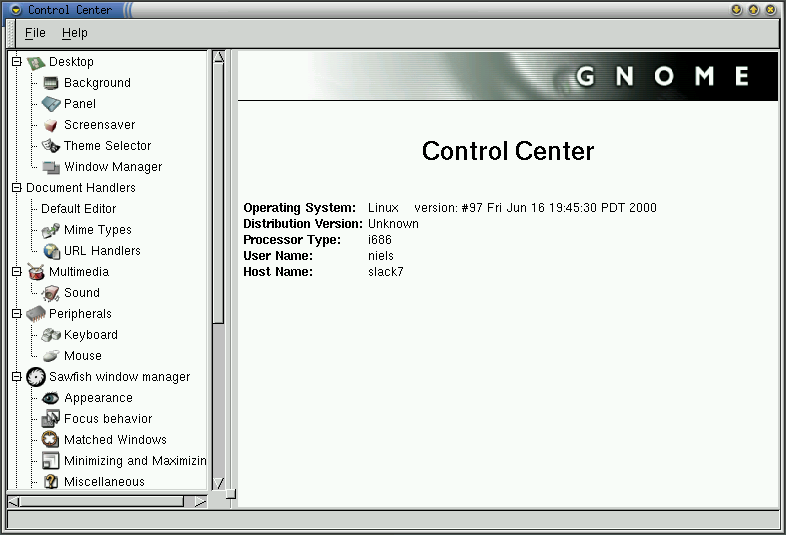Click the Theme Selector icon
This screenshot has width=786, height=535.
51,146
